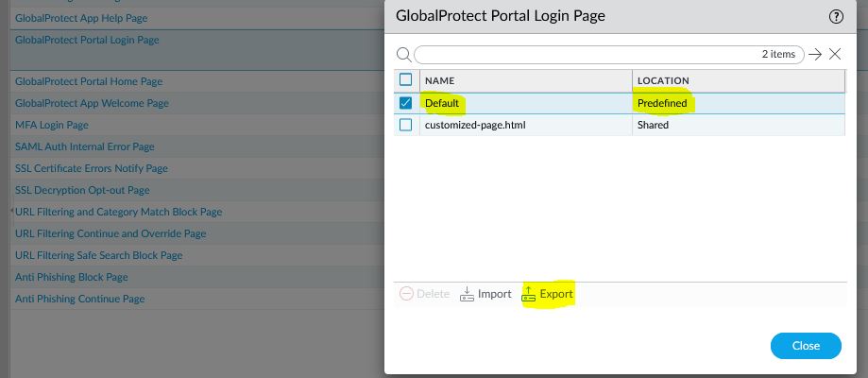The width and height of the screenshot is (868, 378).
Task: Select the customized-page.html entry name
Action: pyautogui.click(x=475, y=125)
